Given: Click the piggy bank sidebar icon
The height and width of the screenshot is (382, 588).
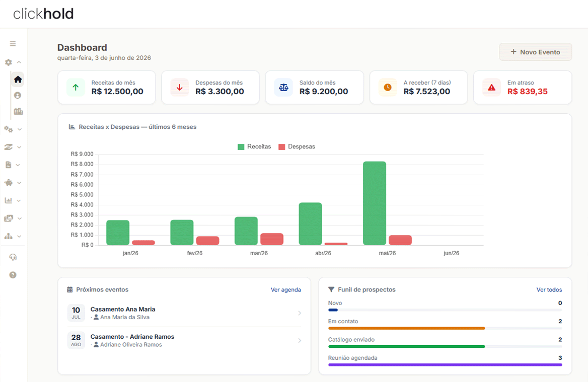Looking at the screenshot, I should click(8, 183).
